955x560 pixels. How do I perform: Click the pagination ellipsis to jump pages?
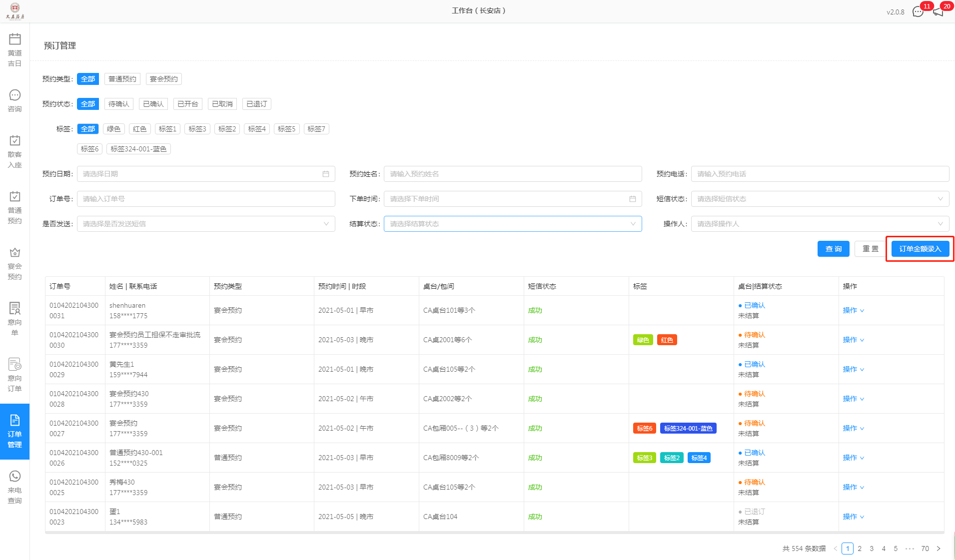tap(910, 549)
